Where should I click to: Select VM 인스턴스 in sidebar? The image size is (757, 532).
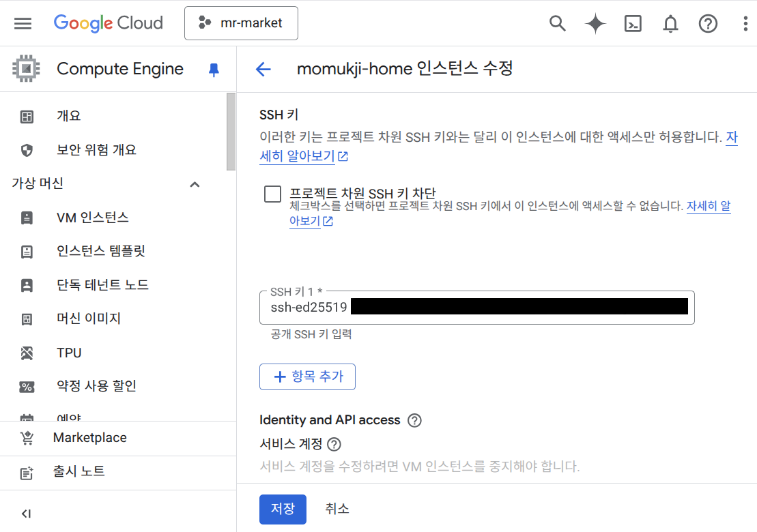(x=93, y=218)
